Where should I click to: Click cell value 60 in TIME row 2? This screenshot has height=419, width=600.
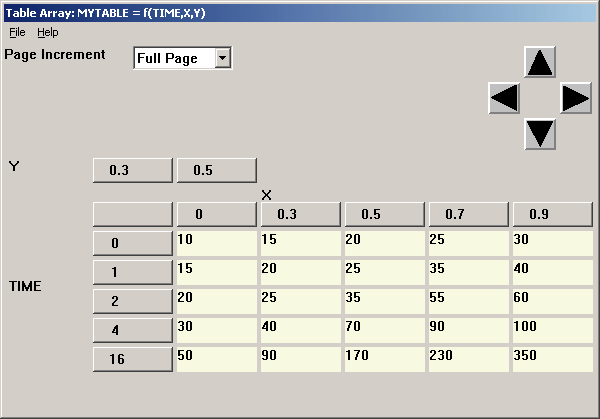553,301
